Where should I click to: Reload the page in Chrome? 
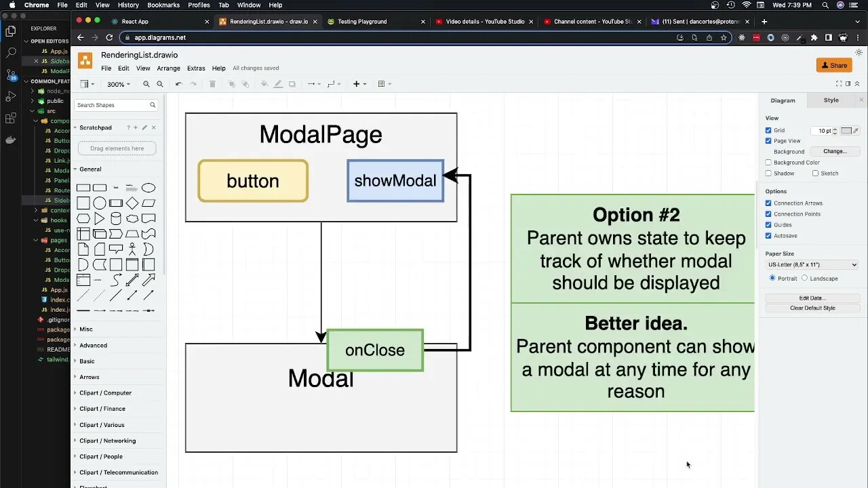point(109,37)
